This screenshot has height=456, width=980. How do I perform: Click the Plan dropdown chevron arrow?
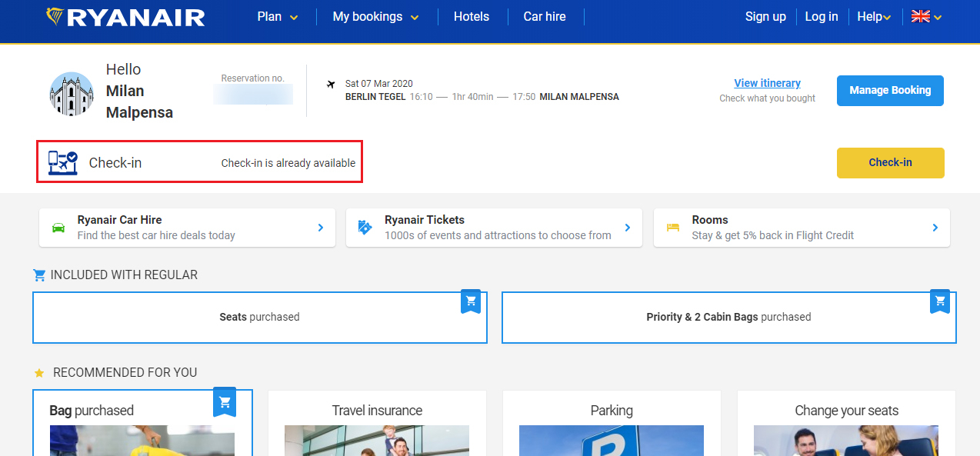coord(293,18)
